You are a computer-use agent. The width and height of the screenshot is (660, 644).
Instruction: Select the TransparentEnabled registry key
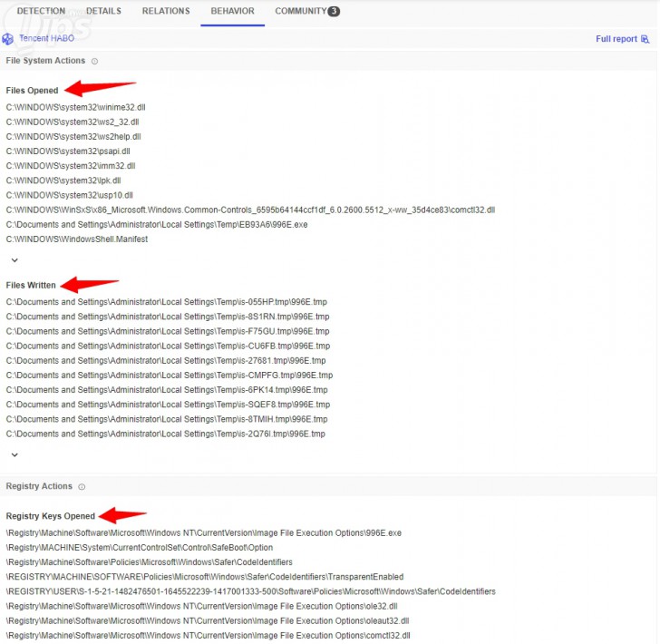pos(205,577)
